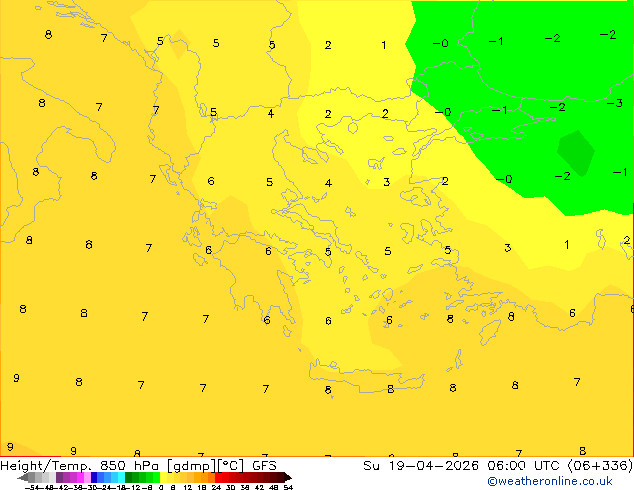
Task: Click the '[gdmp]' unit label
Action: (x=191, y=466)
